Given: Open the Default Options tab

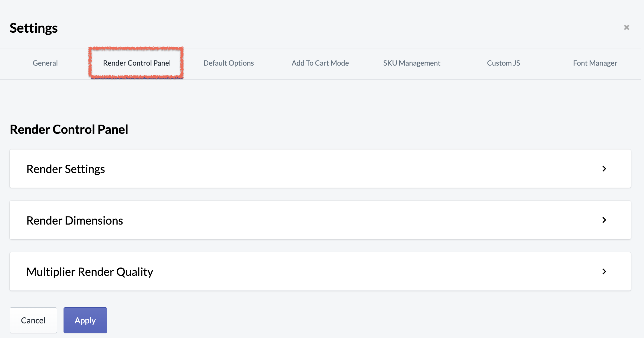Looking at the screenshot, I should click(x=228, y=63).
